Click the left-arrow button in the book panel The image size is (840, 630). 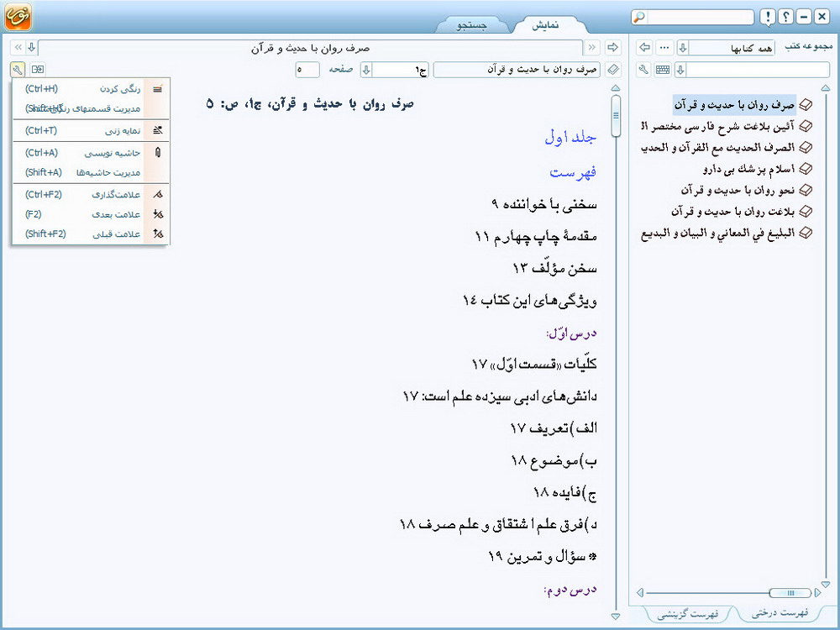coord(644,48)
